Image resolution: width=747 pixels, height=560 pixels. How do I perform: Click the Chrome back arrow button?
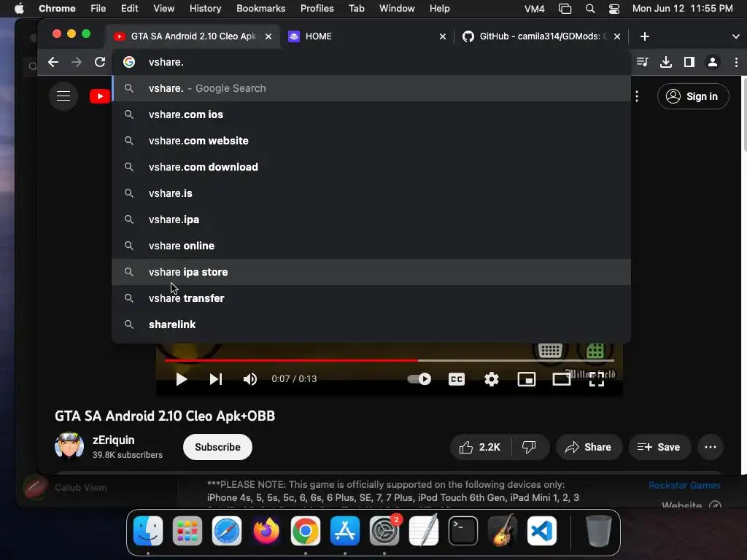[53, 62]
